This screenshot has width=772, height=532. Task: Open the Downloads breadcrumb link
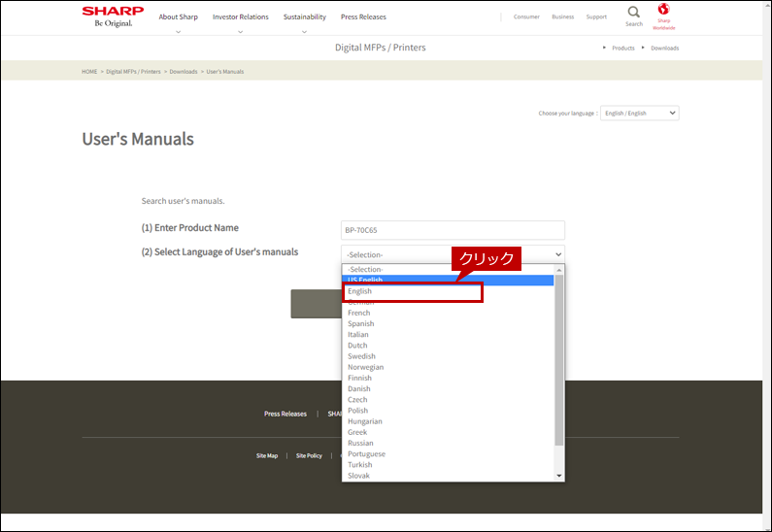pyautogui.click(x=184, y=72)
